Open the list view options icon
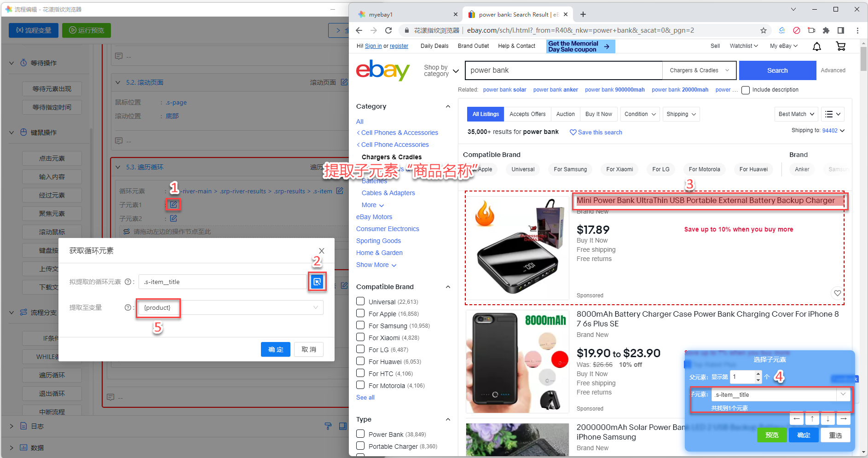This screenshot has width=868, height=458. 833,114
